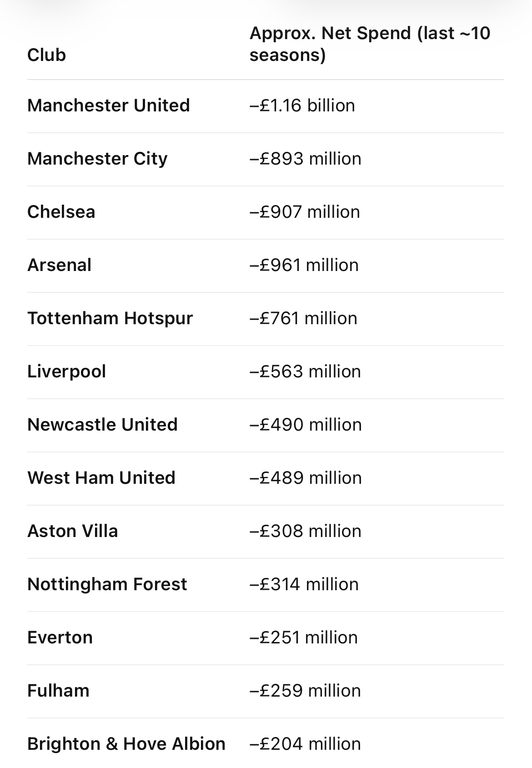Click the –£489 million value
The height and width of the screenshot is (768, 532).
point(306,478)
